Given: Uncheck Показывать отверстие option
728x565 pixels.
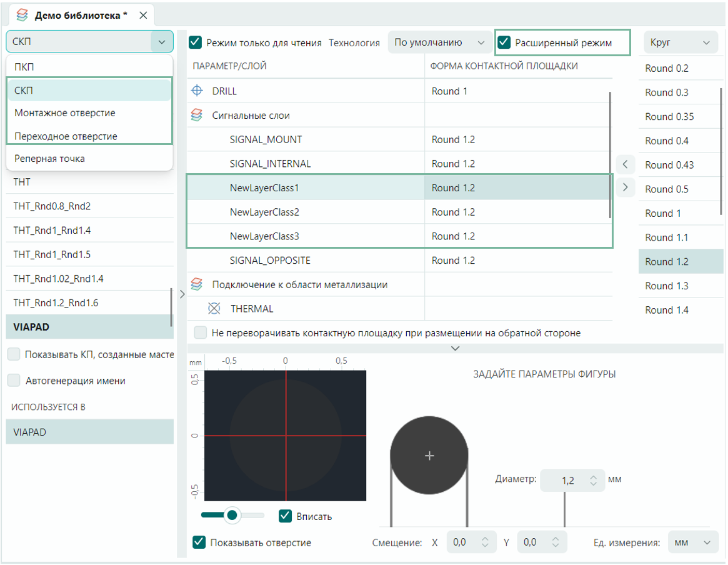Looking at the screenshot, I should coord(199,542).
